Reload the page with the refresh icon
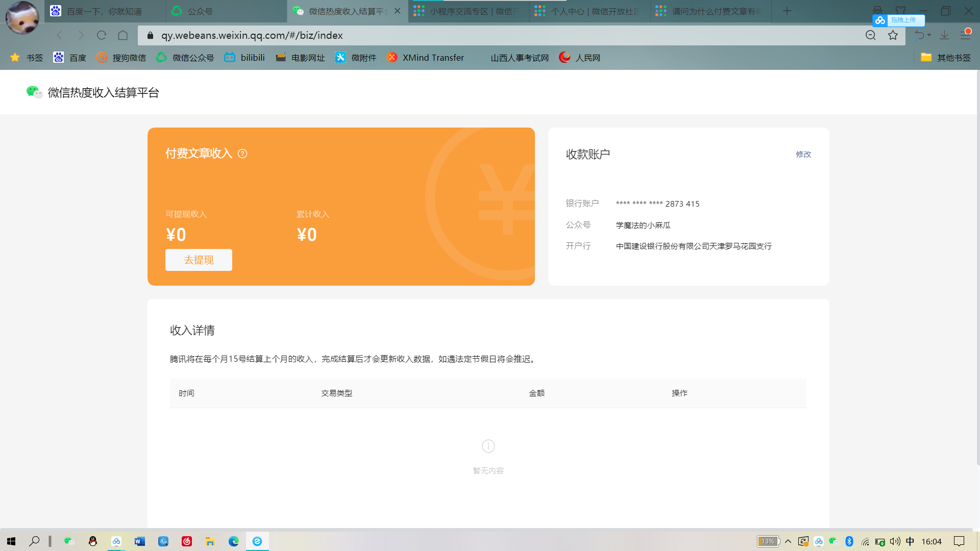This screenshot has width=980, height=551. (x=102, y=35)
